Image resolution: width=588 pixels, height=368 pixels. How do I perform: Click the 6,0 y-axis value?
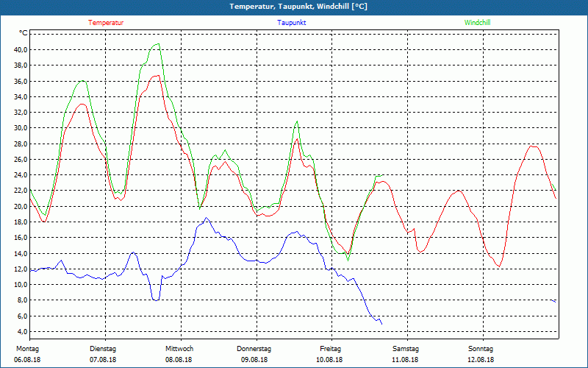21,316
